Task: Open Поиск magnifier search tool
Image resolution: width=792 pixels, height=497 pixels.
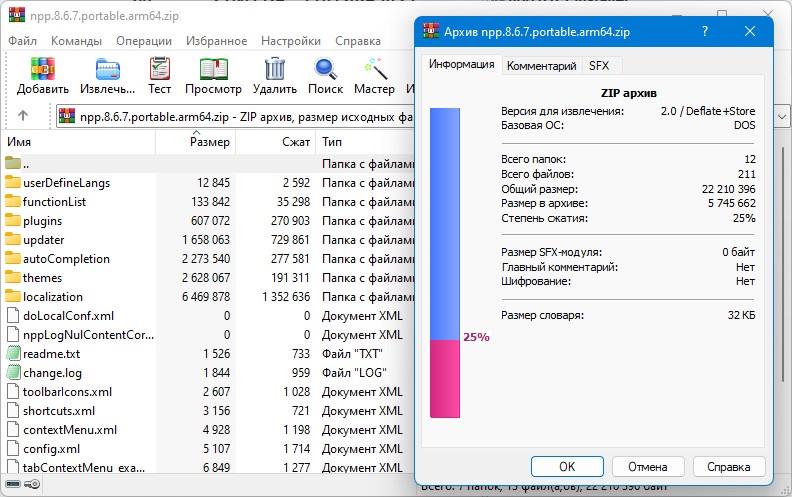Action: pyautogui.click(x=325, y=69)
